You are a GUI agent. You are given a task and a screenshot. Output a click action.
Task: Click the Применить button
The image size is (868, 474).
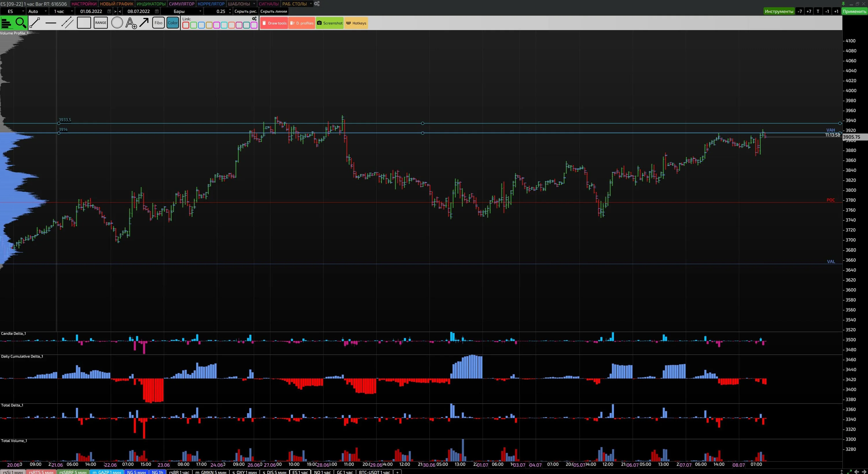pos(854,11)
